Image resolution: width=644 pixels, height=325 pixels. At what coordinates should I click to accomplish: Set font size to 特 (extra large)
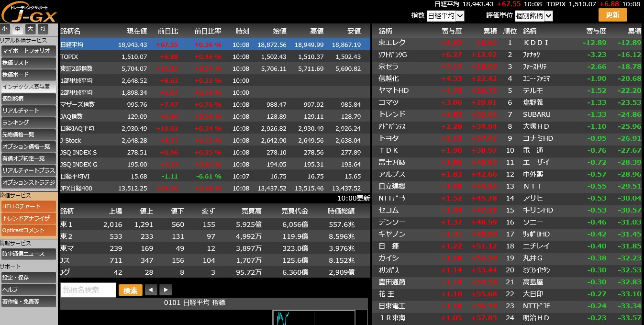(x=44, y=29)
